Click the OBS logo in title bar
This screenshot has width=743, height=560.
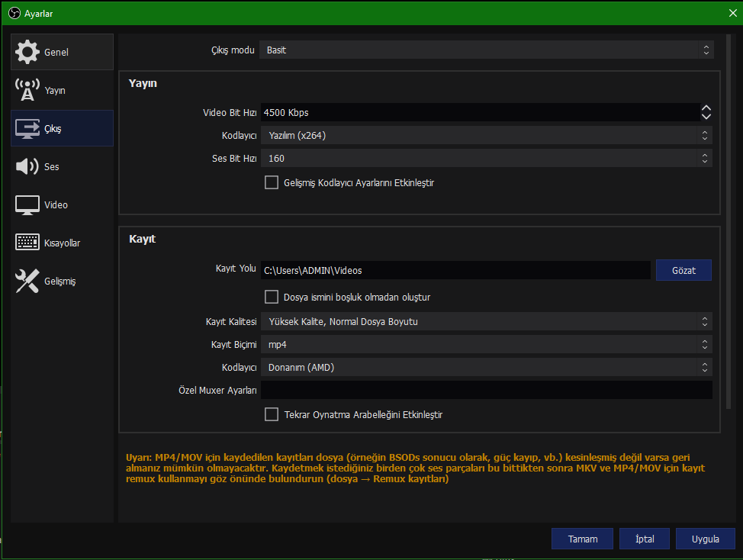pos(14,13)
